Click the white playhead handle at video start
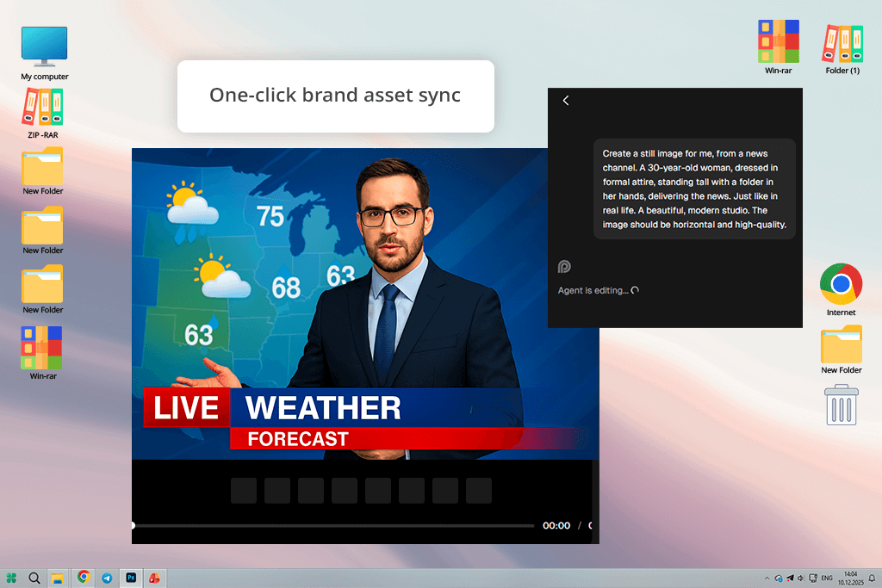This screenshot has height=588, width=882. (x=134, y=526)
